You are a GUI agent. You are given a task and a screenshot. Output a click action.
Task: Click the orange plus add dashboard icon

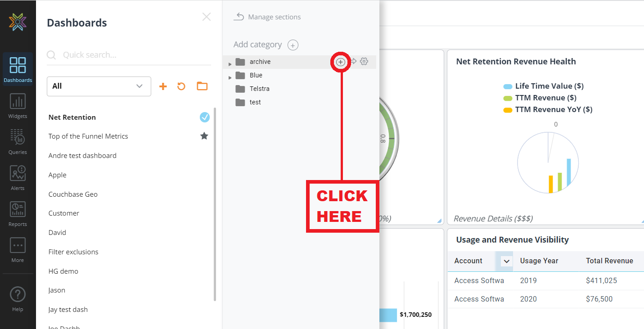[163, 86]
